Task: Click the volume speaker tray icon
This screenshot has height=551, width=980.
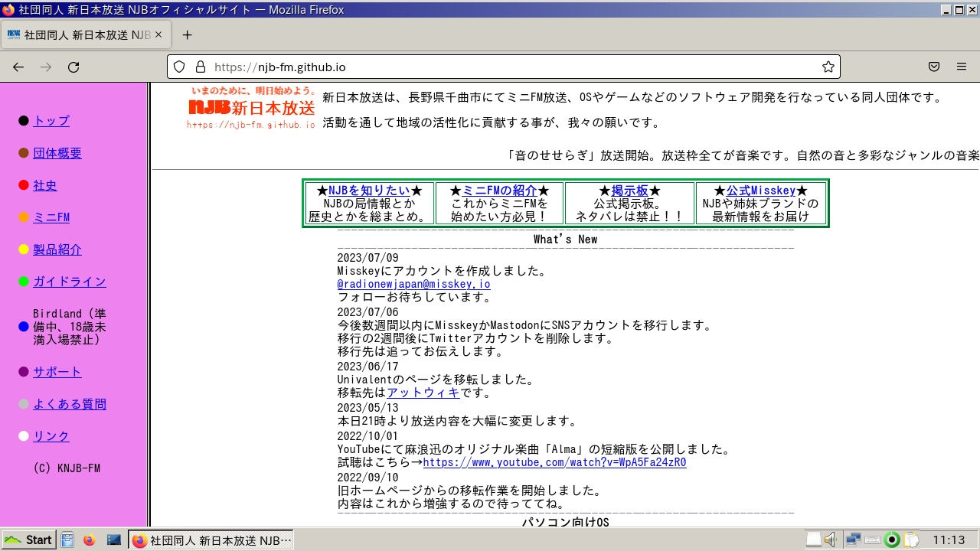Action: click(831, 540)
